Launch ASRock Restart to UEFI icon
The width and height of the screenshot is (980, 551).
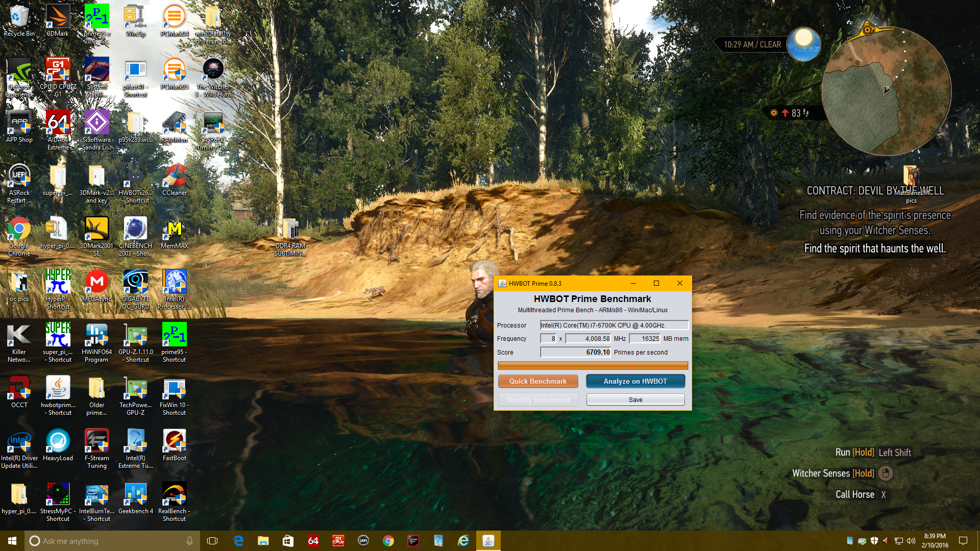point(19,183)
